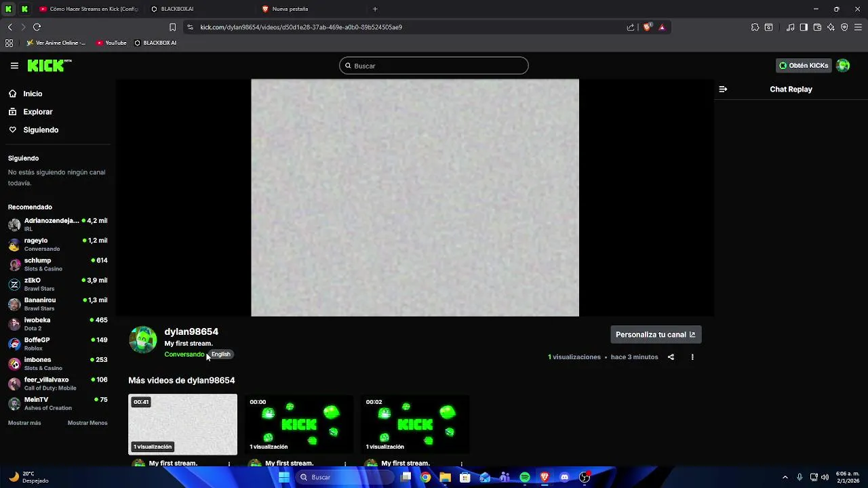Viewport: 868px width, 488px height.
Task: Switch to Cómo Hacer Streams en Kick tab
Action: (88, 9)
